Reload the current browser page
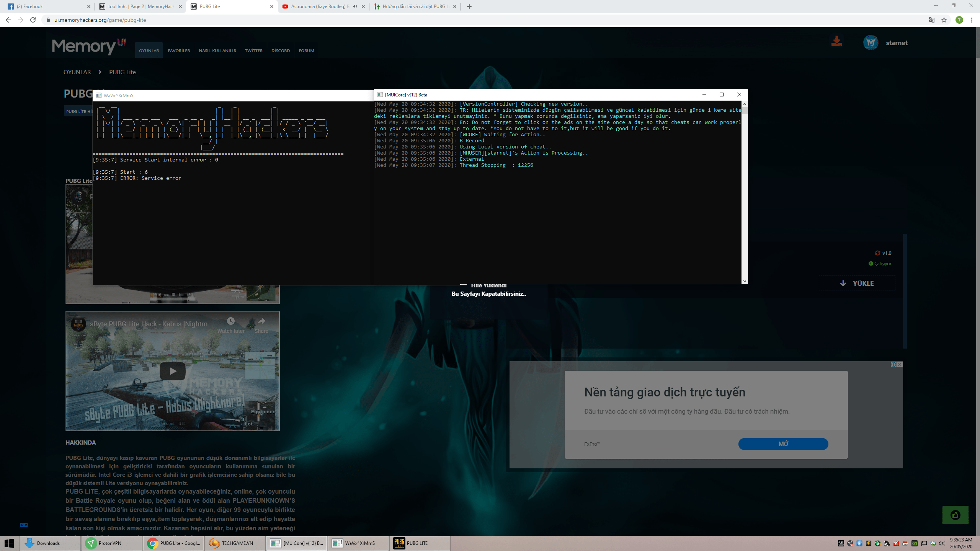The height and width of the screenshot is (551, 980). [x=33, y=20]
